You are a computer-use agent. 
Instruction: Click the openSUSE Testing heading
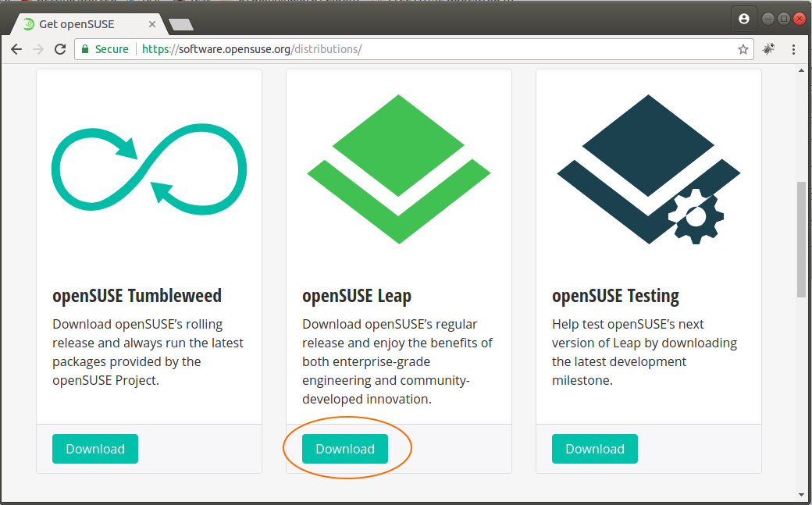[615, 296]
